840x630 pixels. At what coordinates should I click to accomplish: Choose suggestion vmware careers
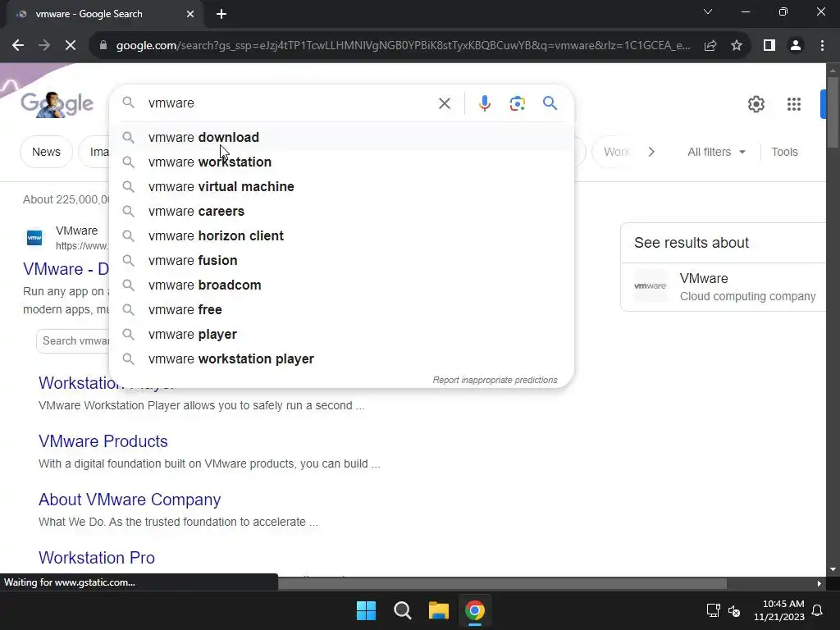click(x=342, y=212)
